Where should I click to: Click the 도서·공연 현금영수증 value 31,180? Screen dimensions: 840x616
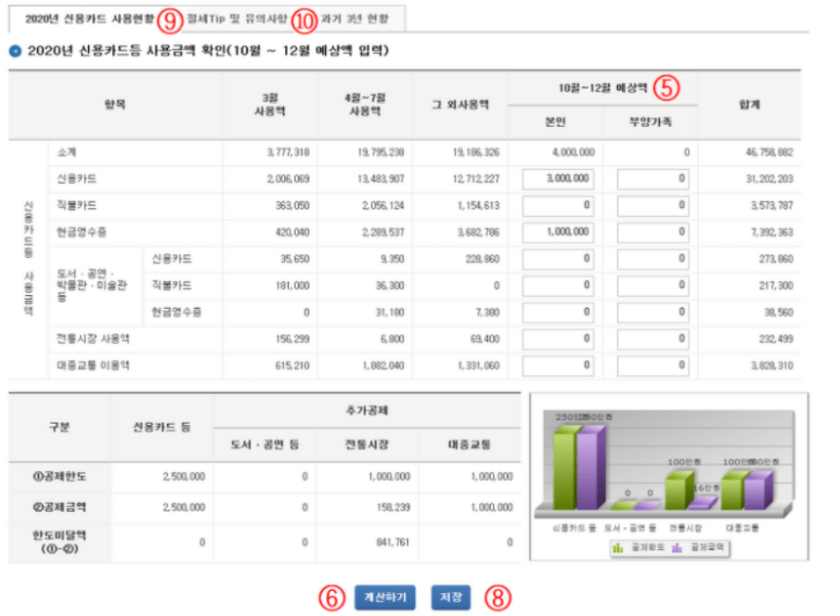pos(390,313)
